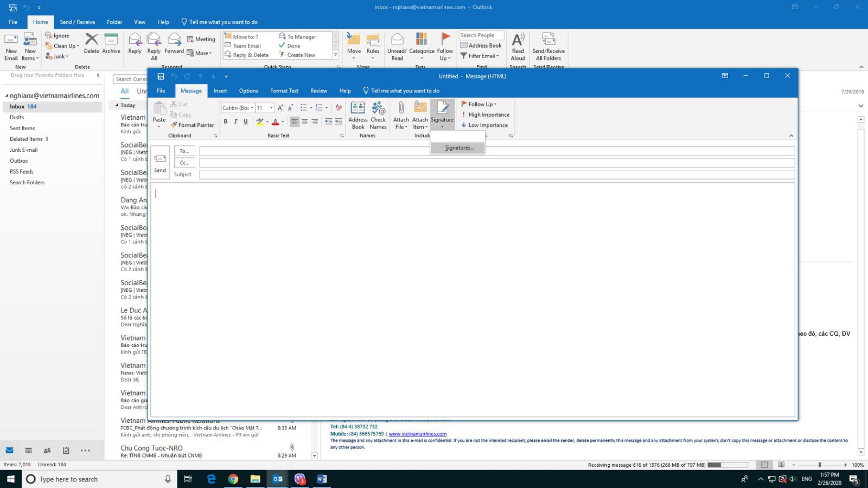
Task: Expand the bullets list dropdown arrow
Action: (311, 108)
